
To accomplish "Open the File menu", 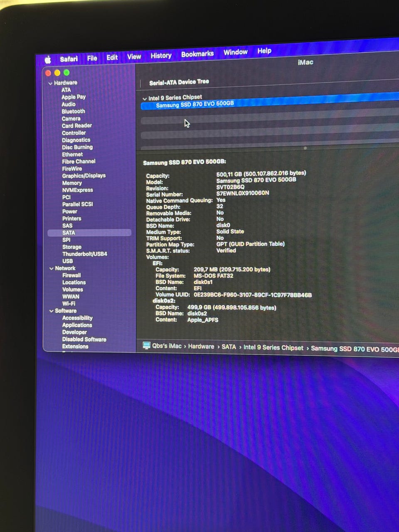I will point(92,58).
